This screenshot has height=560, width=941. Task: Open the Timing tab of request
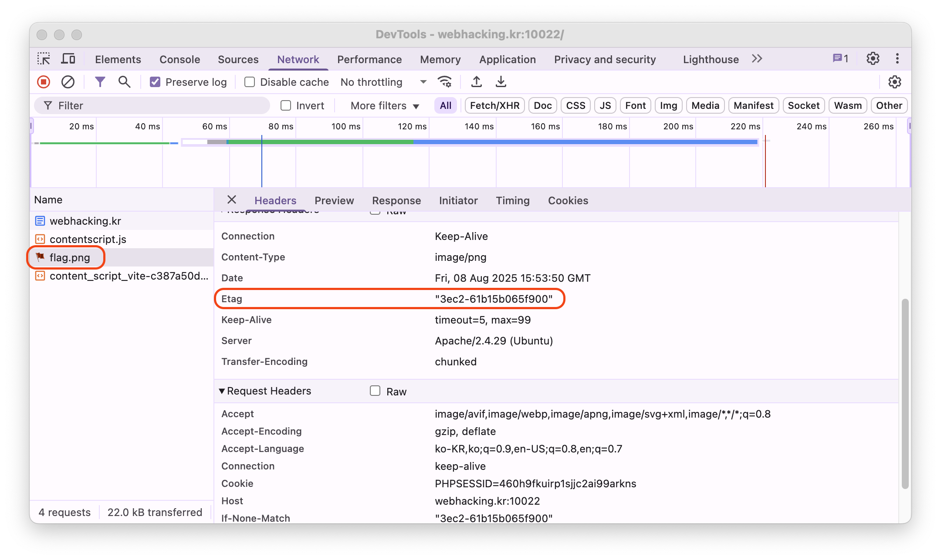[512, 200]
